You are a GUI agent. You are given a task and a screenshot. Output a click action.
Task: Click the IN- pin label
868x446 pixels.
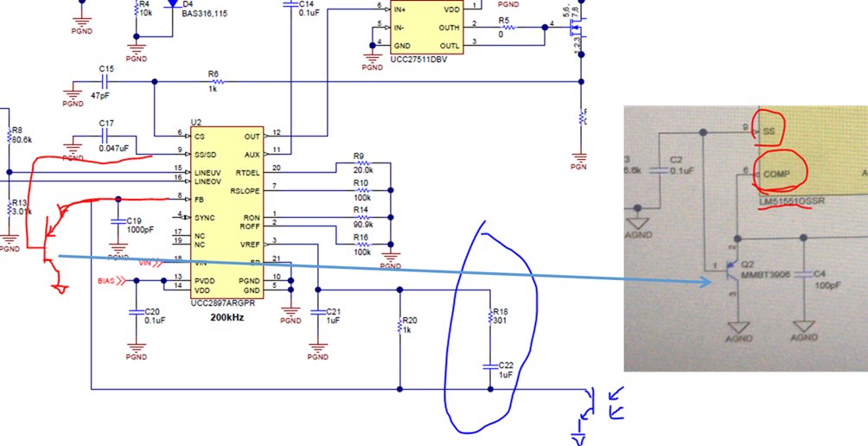click(399, 27)
